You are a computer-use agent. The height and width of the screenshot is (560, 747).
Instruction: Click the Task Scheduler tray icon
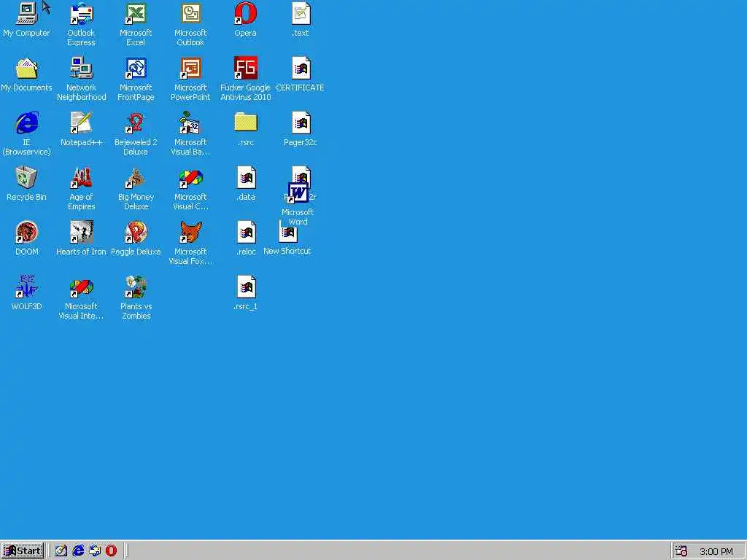coord(681,551)
